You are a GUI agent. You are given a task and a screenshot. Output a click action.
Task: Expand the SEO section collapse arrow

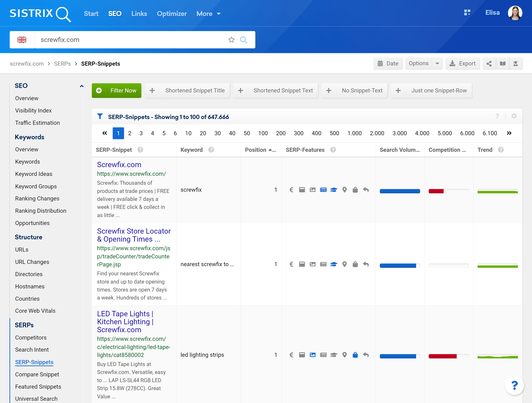(x=82, y=86)
